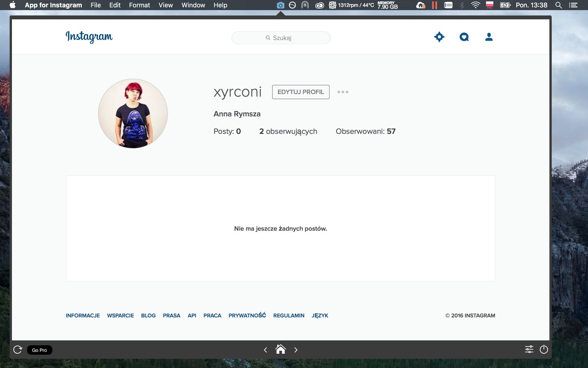
Task: Click the Szukaj search field
Action: click(x=281, y=38)
